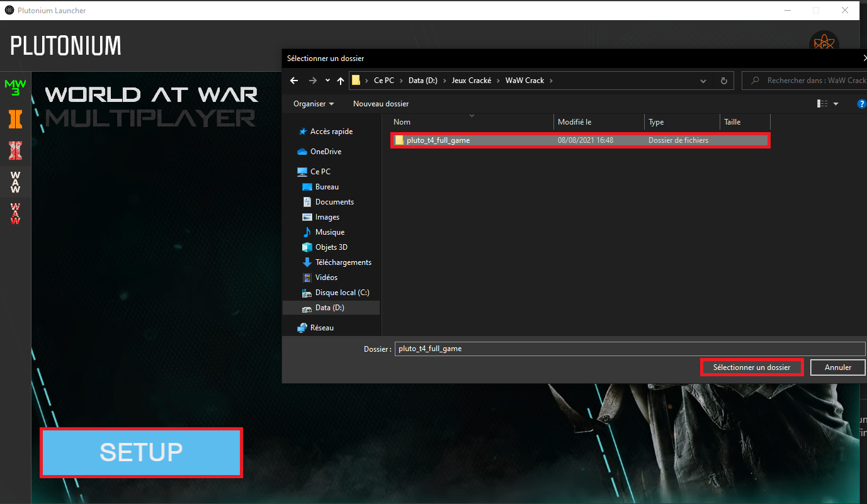Select the MW3 game icon in sidebar
Image resolution: width=867 pixels, height=504 pixels.
[x=15, y=87]
